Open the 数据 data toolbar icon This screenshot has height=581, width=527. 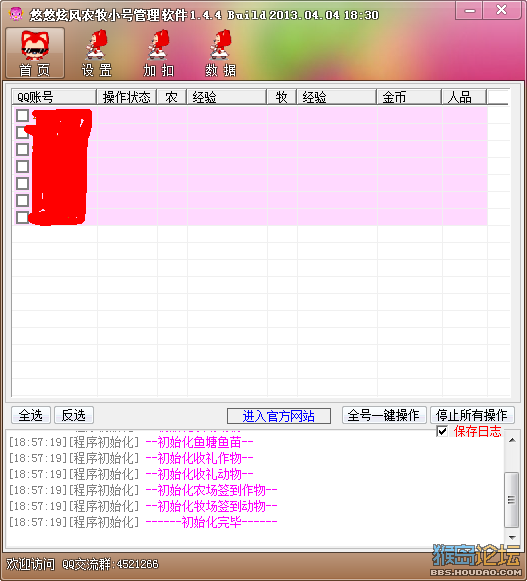[221, 53]
